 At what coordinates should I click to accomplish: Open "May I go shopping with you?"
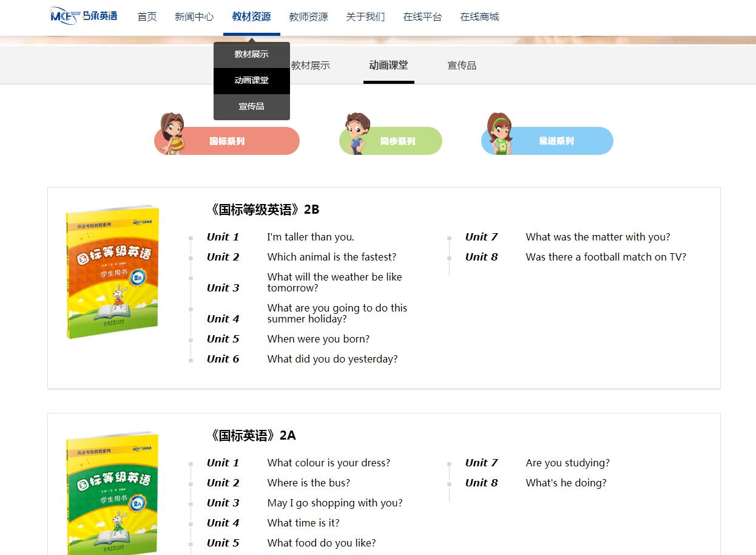coord(335,503)
